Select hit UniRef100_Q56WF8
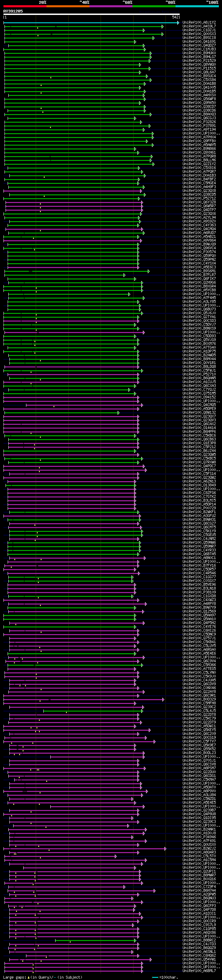Screen dimensions: 222x980 [199, 99]
